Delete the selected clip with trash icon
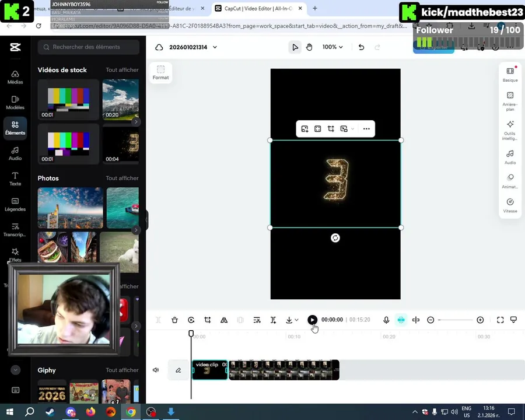525x420 pixels. click(174, 320)
